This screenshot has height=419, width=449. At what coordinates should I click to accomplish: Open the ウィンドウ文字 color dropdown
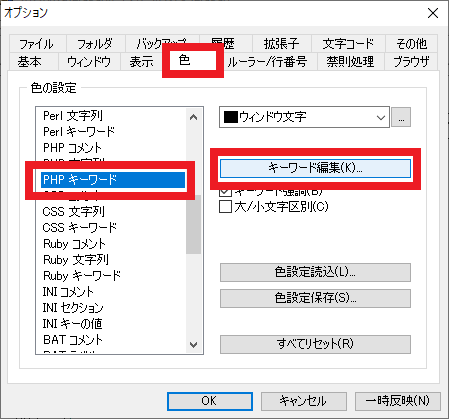click(x=304, y=117)
